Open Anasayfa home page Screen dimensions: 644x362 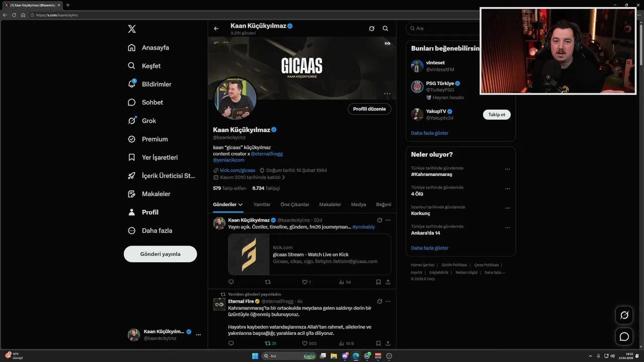pos(148,48)
